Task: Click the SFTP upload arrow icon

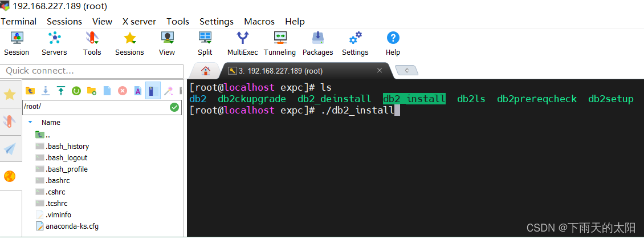Action: tap(61, 91)
